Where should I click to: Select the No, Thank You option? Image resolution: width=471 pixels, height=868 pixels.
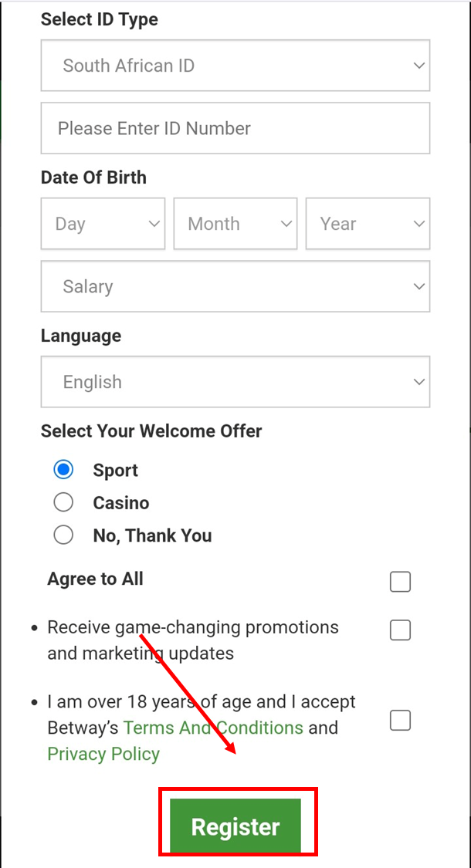[x=63, y=535]
